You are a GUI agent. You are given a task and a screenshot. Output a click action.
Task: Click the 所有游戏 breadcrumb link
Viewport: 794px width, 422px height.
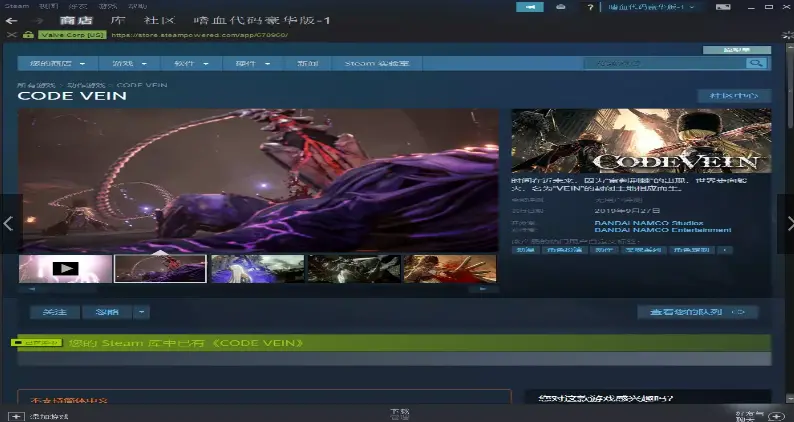(x=36, y=85)
